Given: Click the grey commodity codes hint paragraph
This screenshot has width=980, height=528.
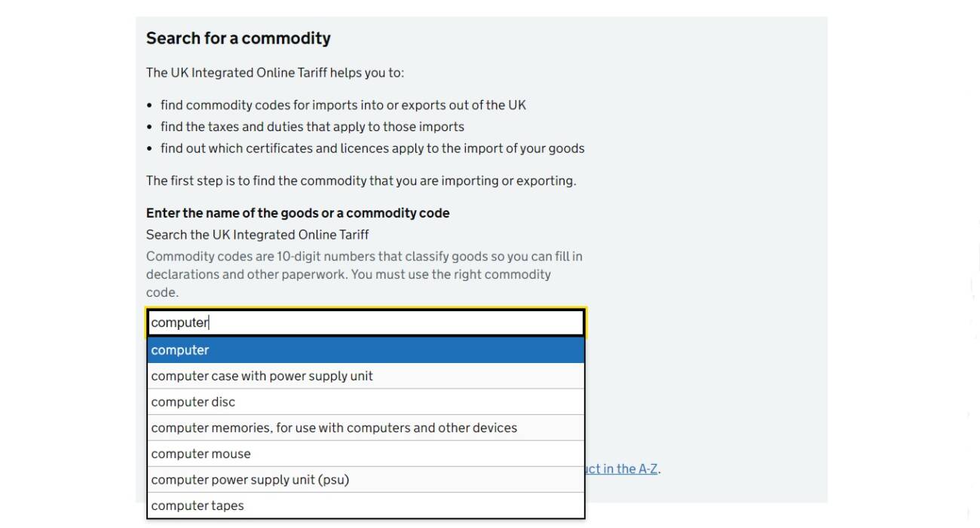Looking at the screenshot, I should pyautogui.click(x=364, y=274).
